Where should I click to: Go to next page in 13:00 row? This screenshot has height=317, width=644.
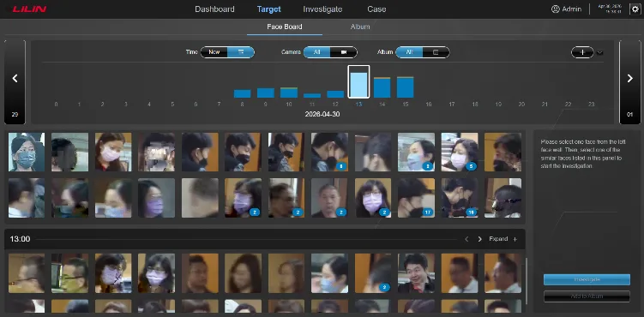pyautogui.click(x=479, y=239)
